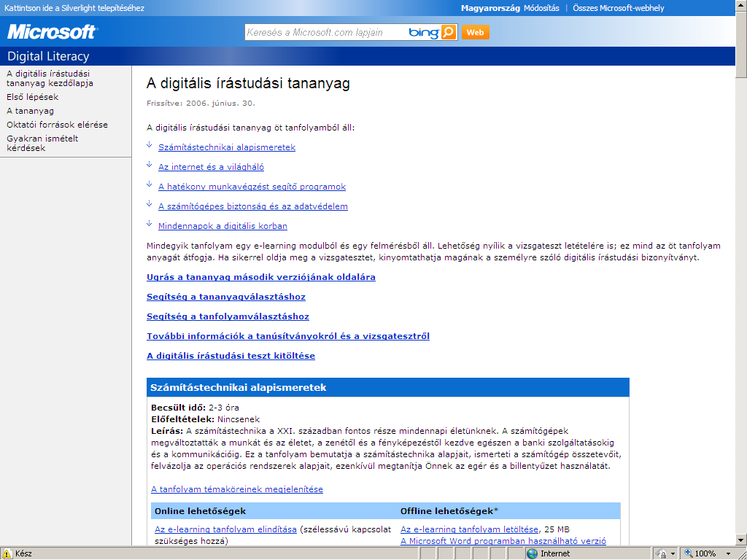The image size is (747, 560).
Task: Open További információk a tanúsítványokról link
Action: tap(288, 336)
